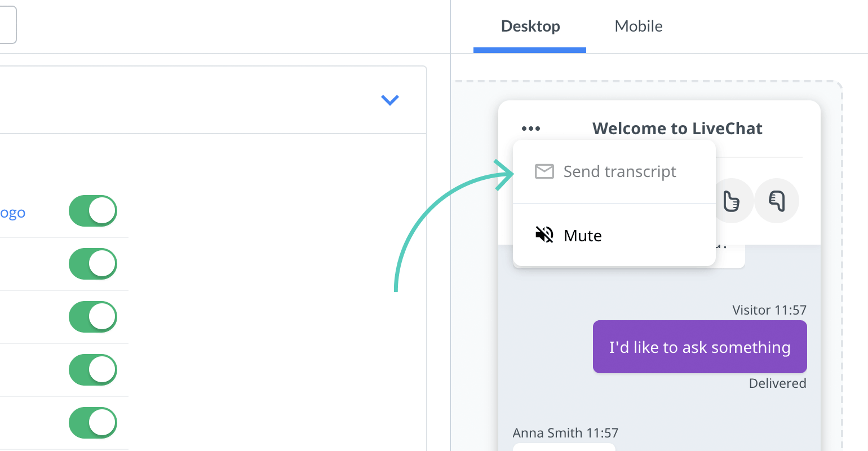Disable the toggle next to the logo link
Screen dimensions: 868x451
93,211
